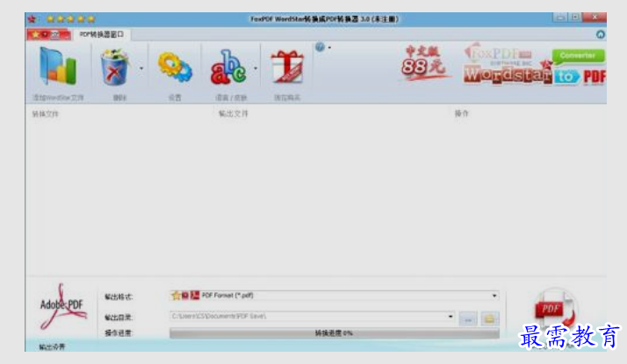Screen dimensions: 627x364
Task: Click the blue help question mark icon
Action: coord(320,47)
